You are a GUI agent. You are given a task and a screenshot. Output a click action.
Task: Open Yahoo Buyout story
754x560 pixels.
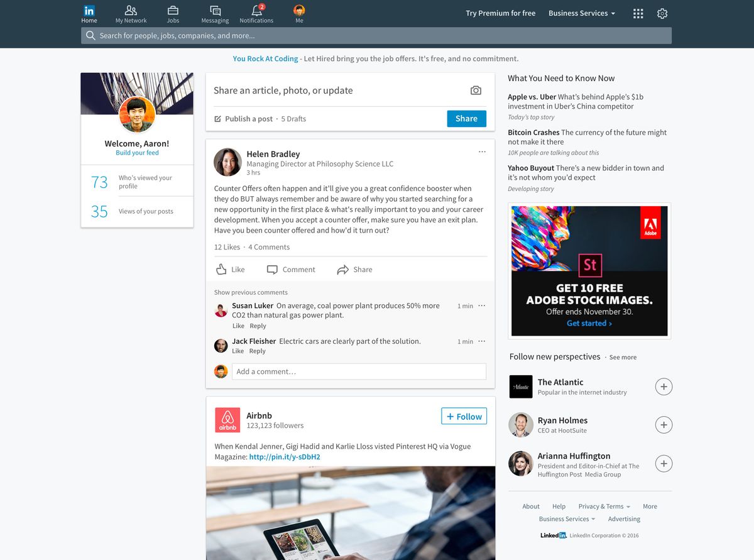(586, 173)
